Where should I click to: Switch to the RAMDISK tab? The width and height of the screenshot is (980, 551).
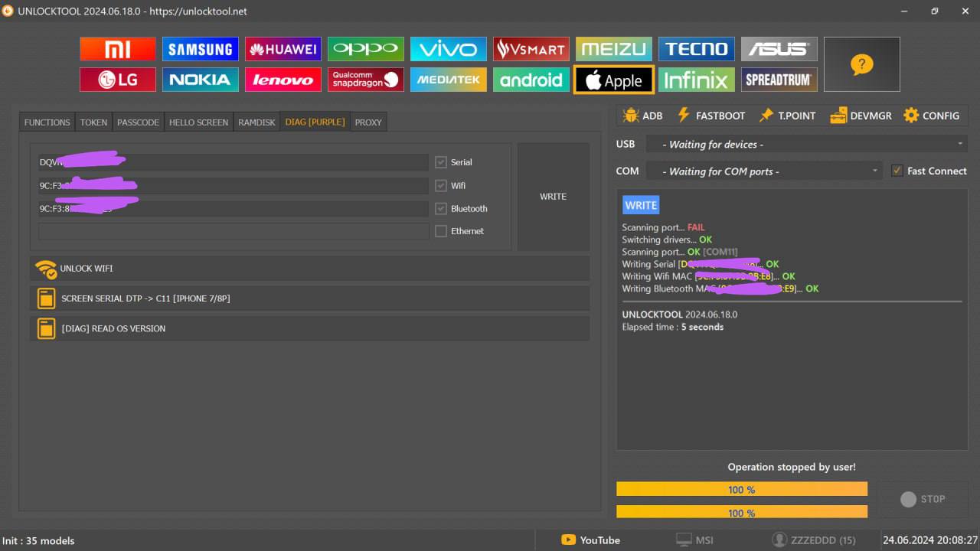[256, 122]
